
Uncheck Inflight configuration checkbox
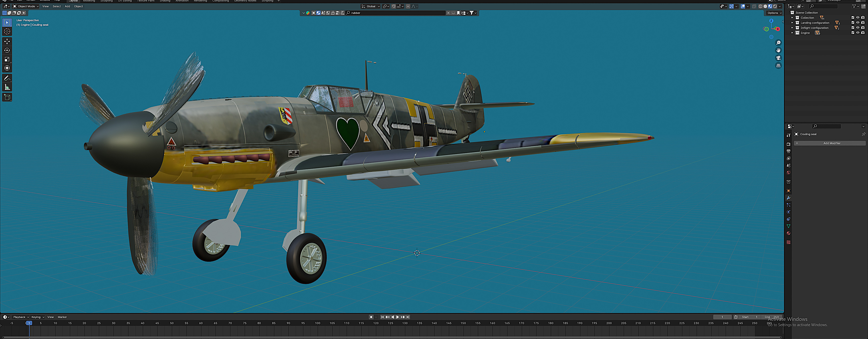click(x=853, y=28)
